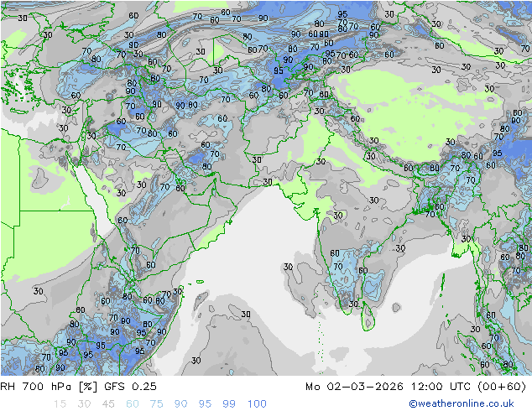Viewport: 532px width, 411px height.
Task: Click the 'Mo 02-03-2026' date text
Action: 354,386
